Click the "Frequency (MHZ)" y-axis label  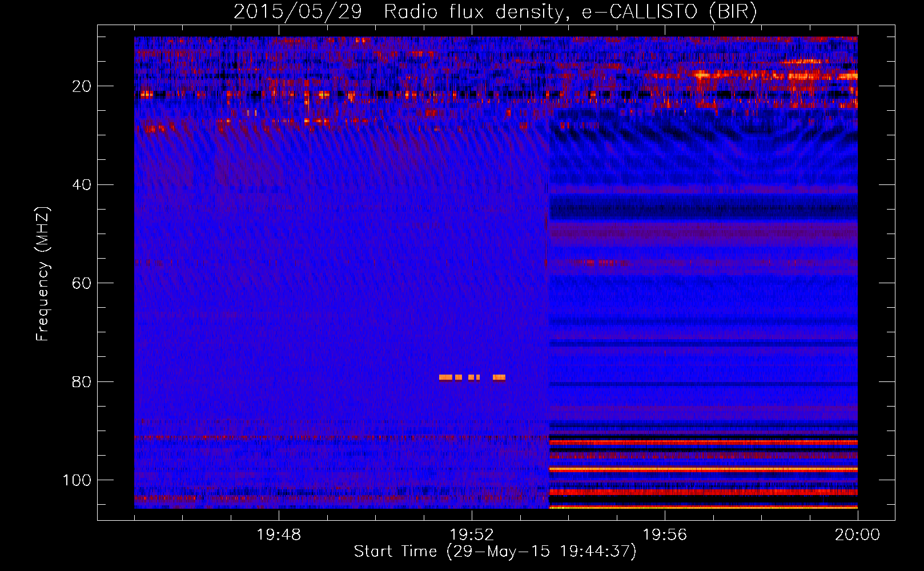[x=43, y=274]
